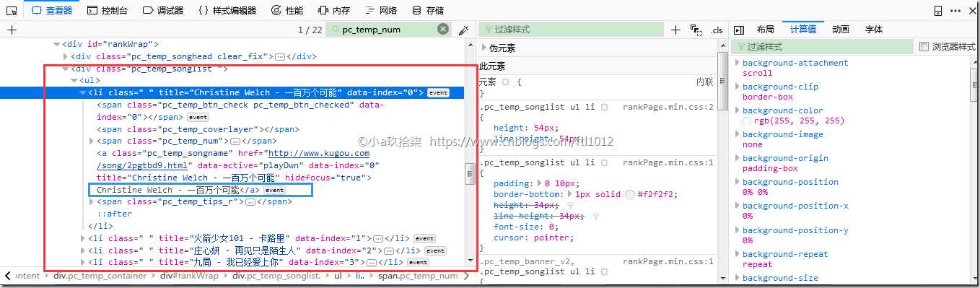980x288 pixels.
Task: Toggle the three-pane inspector sidebar icon
Action: click(x=738, y=30)
